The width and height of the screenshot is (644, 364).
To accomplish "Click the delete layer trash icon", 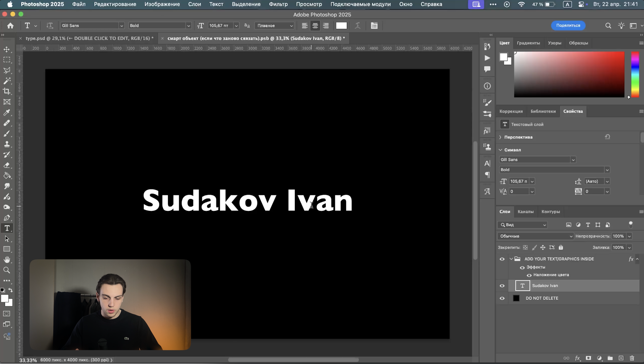I will tap(632, 358).
